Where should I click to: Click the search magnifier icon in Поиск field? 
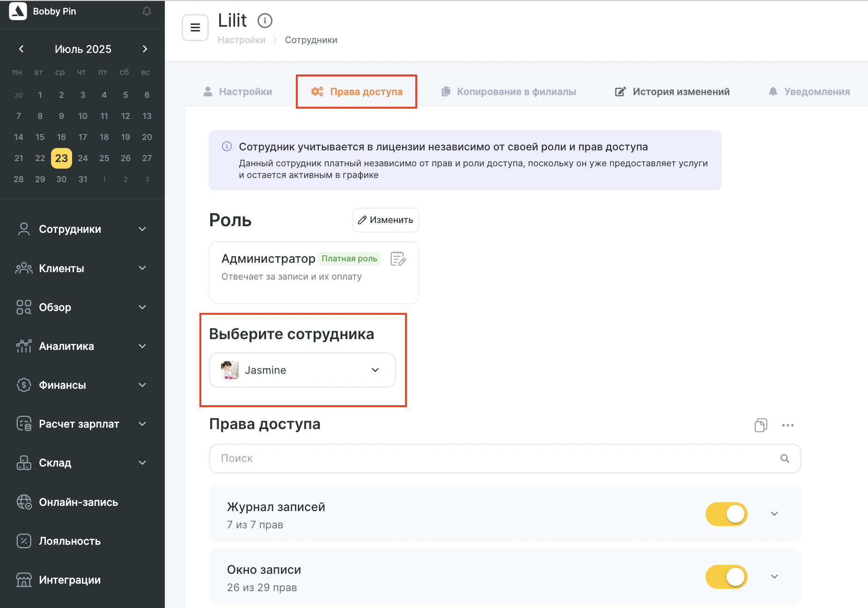click(785, 459)
